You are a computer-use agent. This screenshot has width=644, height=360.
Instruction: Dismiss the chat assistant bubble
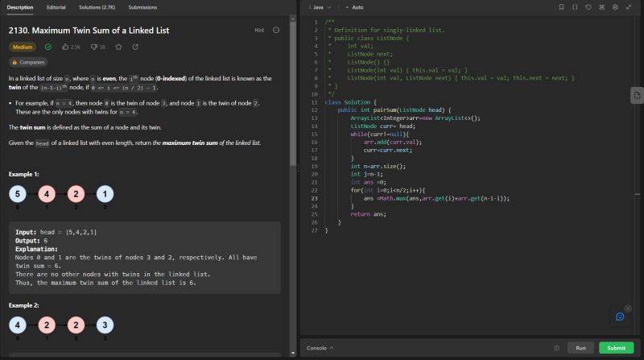click(628, 308)
